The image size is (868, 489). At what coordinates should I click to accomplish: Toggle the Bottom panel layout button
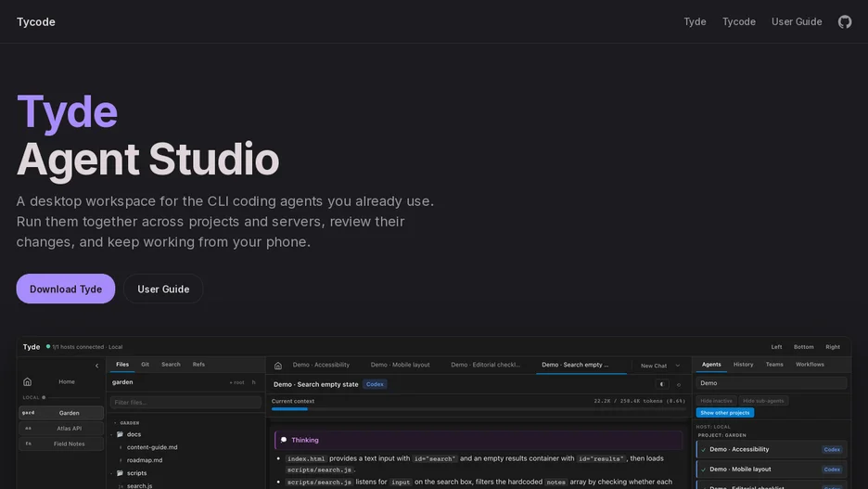coord(803,347)
